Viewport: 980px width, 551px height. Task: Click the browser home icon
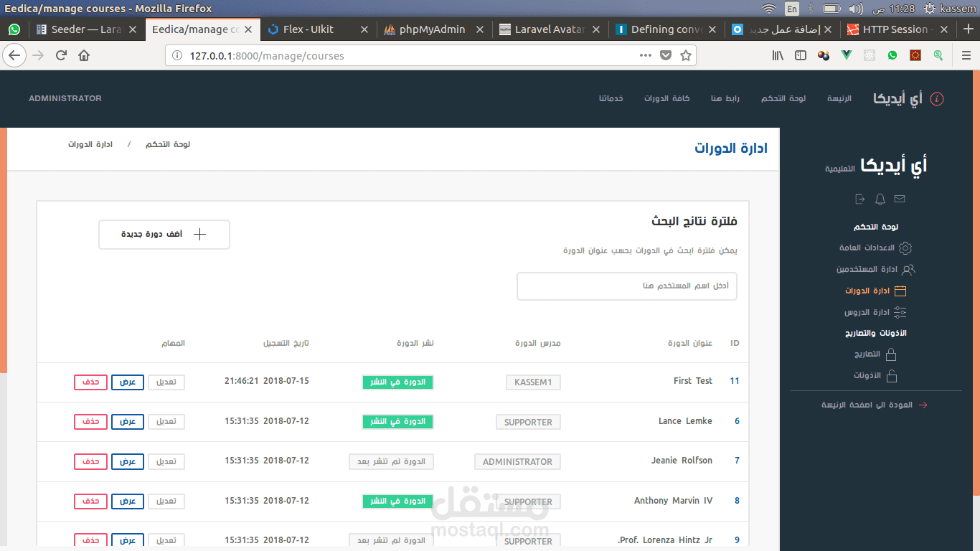pos(84,55)
